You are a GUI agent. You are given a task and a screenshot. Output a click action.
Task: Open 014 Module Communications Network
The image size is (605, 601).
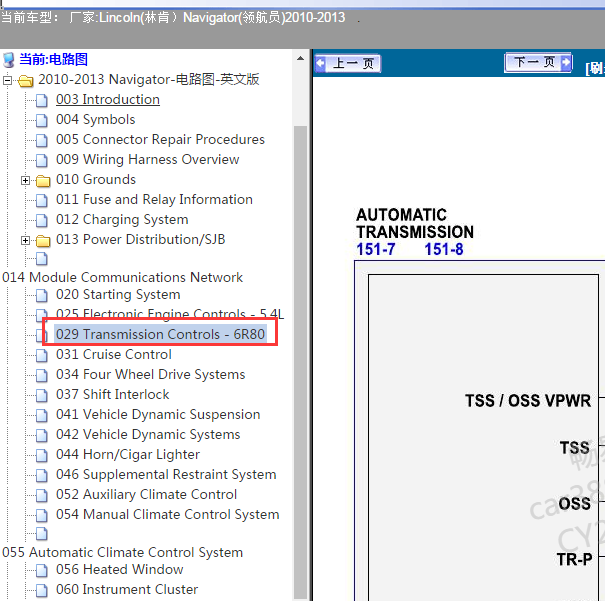pos(122,277)
